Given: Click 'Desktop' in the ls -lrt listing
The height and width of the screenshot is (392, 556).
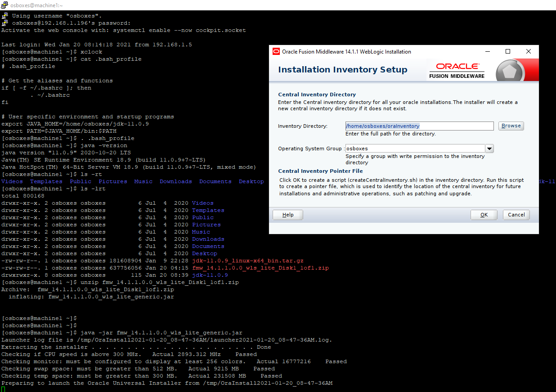Looking at the screenshot, I should [205, 253].
